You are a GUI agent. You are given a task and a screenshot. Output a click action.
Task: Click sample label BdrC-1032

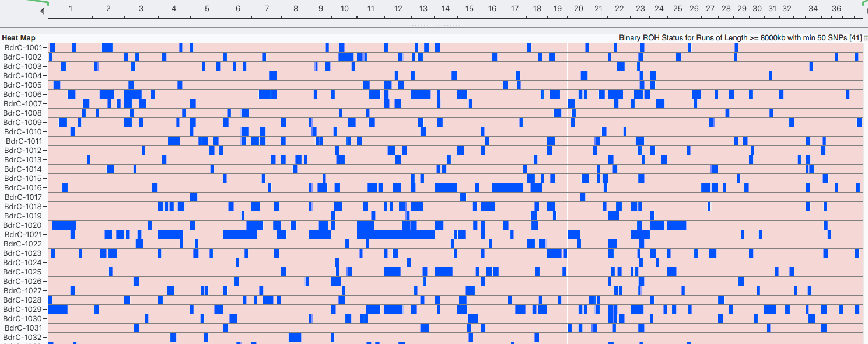coord(23,337)
